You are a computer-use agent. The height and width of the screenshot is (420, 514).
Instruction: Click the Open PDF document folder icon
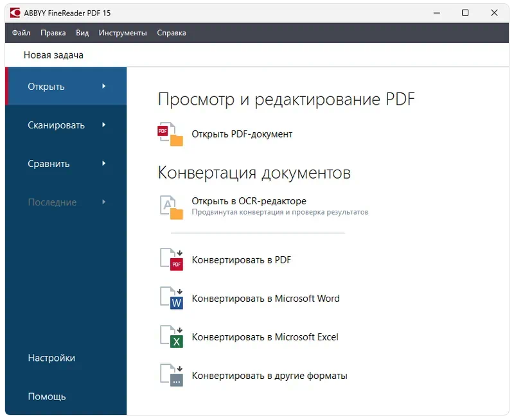coord(171,134)
